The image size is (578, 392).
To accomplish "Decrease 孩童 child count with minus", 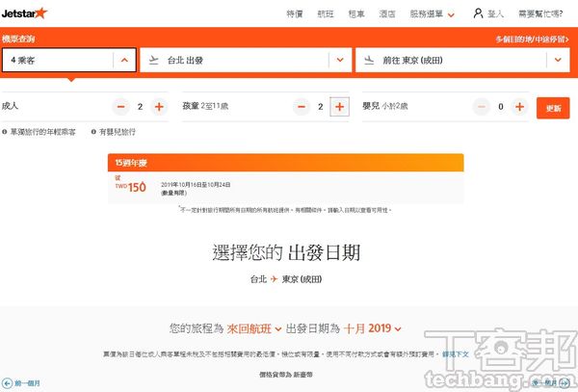I will (302, 107).
